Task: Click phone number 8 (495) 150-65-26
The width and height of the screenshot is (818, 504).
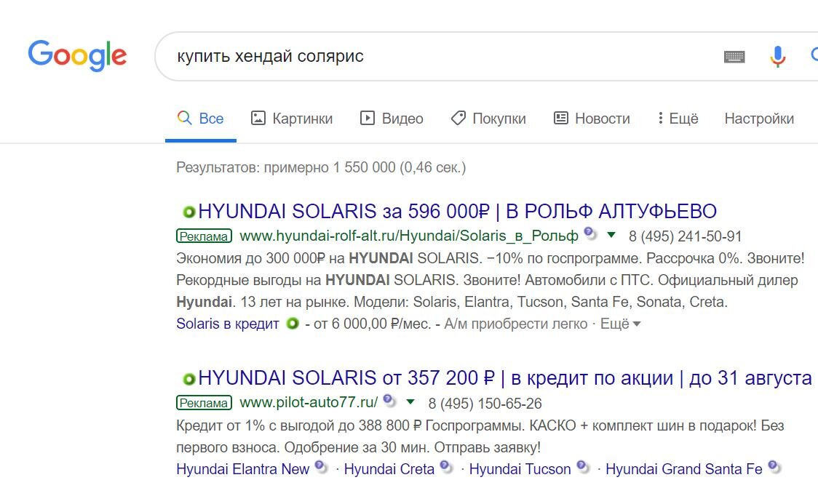Action: click(485, 404)
